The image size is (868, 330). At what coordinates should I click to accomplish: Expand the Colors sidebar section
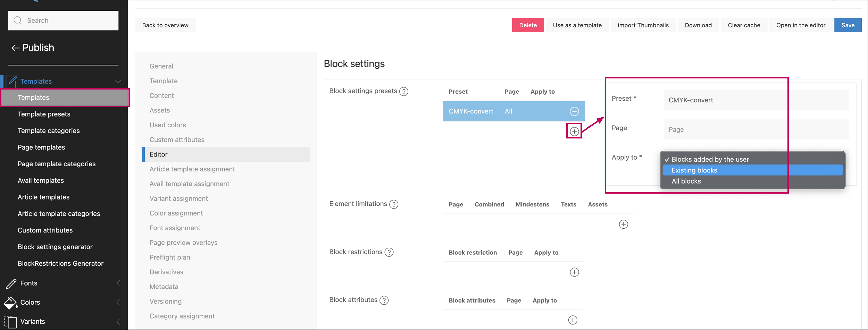click(x=118, y=302)
